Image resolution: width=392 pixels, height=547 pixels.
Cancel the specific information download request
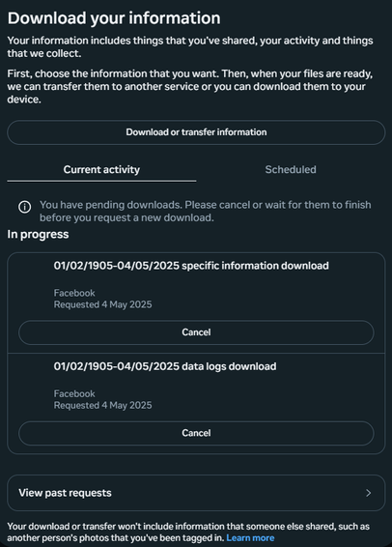point(196,332)
